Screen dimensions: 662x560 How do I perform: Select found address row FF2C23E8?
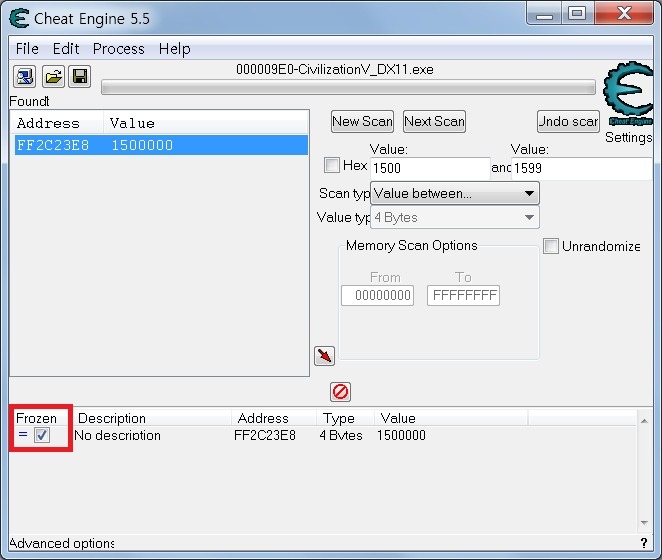pos(161,145)
